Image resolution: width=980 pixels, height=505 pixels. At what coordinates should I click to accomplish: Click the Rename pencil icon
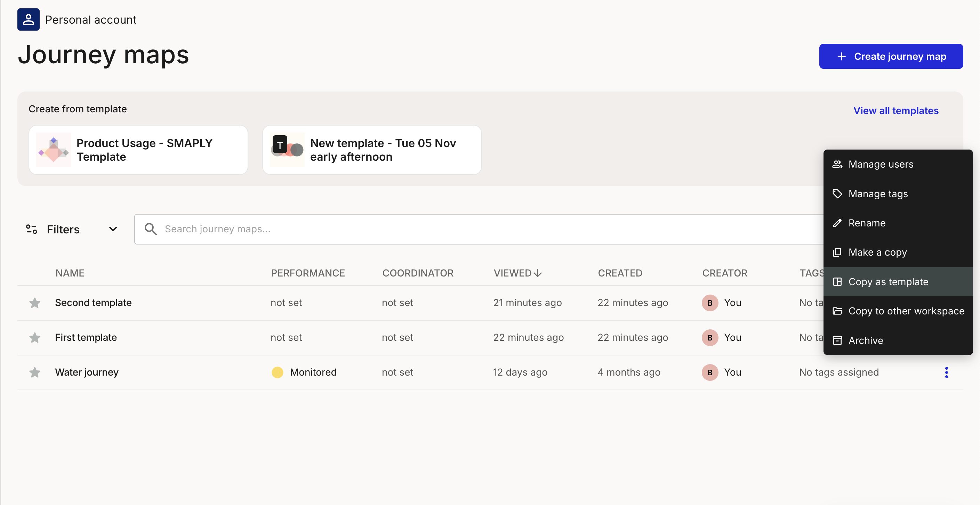[837, 223]
